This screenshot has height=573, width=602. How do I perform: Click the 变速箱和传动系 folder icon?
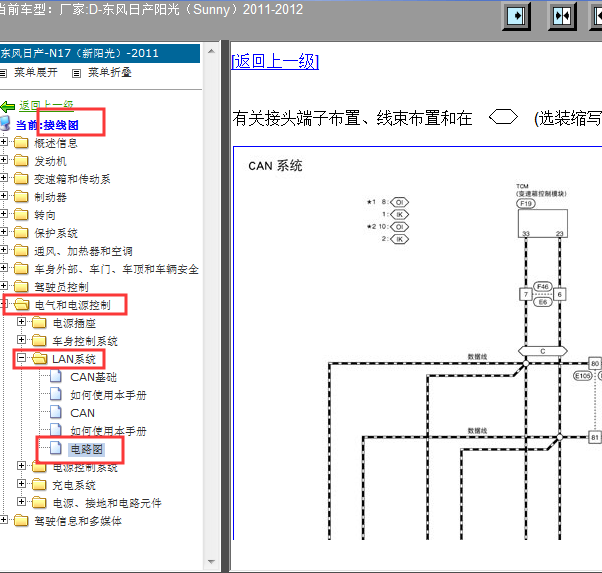coord(21,179)
